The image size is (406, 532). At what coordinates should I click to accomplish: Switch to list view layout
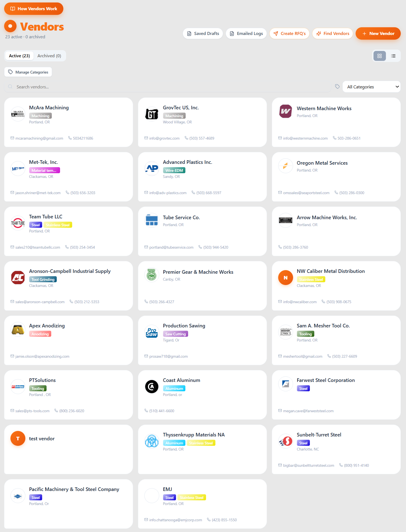click(x=393, y=56)
